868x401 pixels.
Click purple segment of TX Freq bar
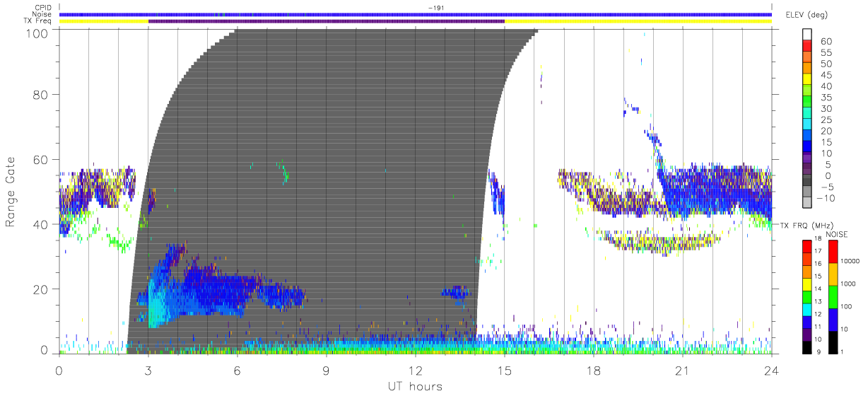click(x=327, y=21)
